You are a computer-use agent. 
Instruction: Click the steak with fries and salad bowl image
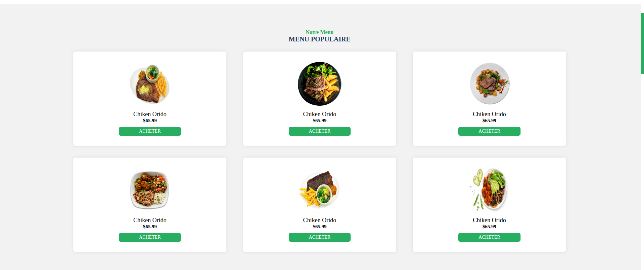pyautogui.click(x=150, y=84)
